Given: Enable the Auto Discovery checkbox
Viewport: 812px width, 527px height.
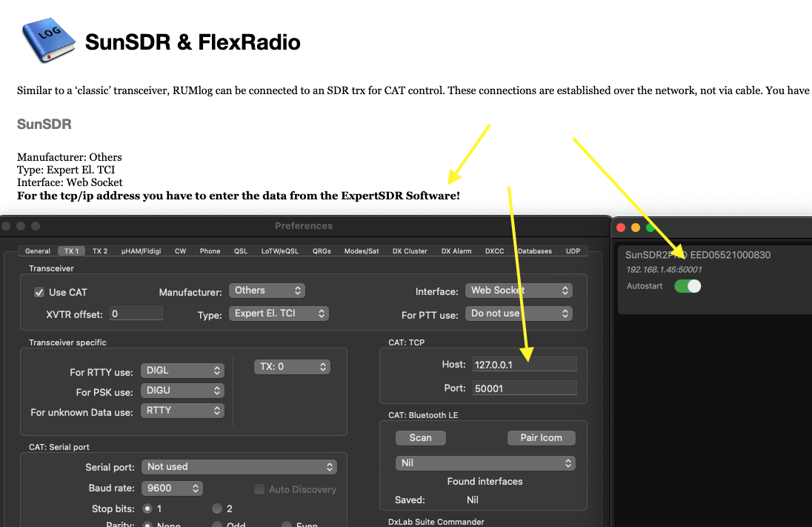Looking at the screenshot, I should pos(259,489).
